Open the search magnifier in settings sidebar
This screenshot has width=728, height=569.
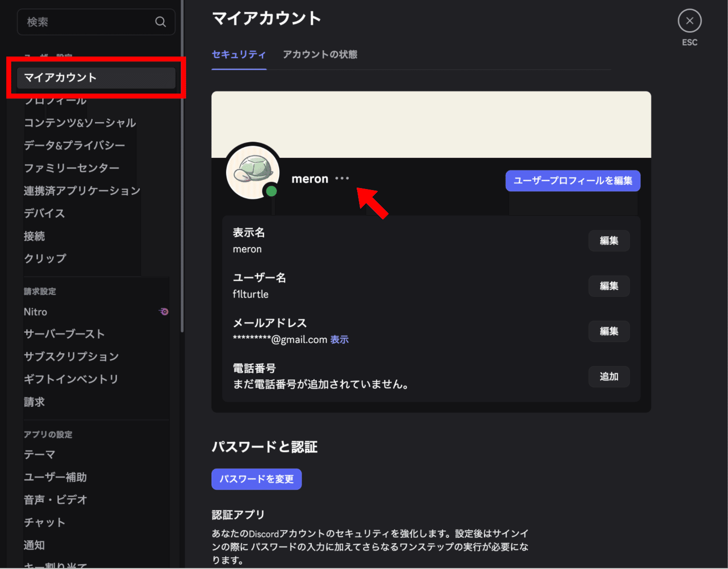pyautogui.click(x=161, y=21)
